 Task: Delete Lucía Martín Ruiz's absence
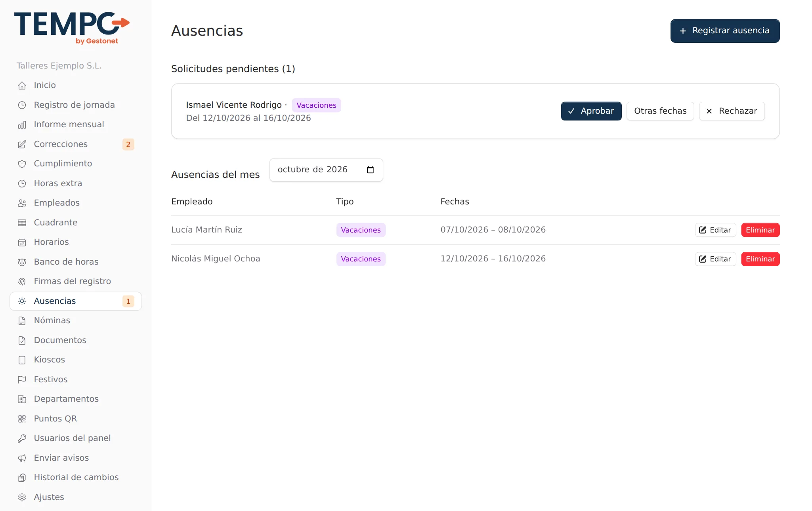pyautogui.click(x=760, y=230)
